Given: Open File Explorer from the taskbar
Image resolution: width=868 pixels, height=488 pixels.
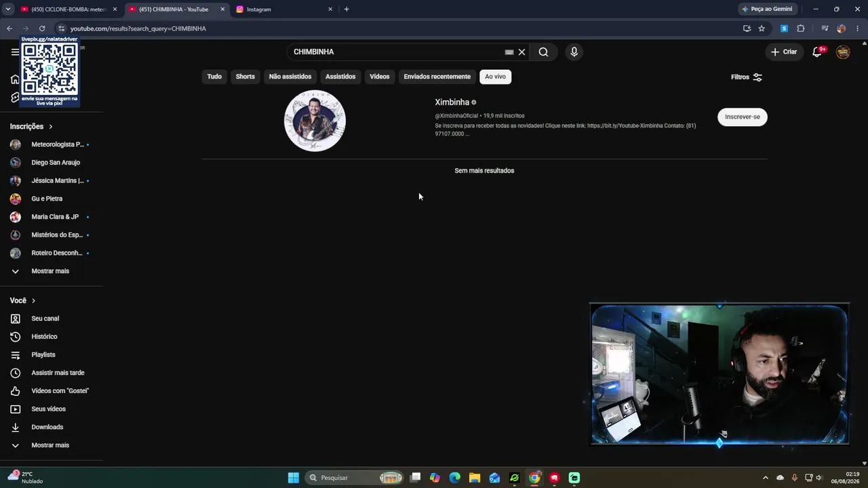Looking at the screenshot, I should (475, 478).
